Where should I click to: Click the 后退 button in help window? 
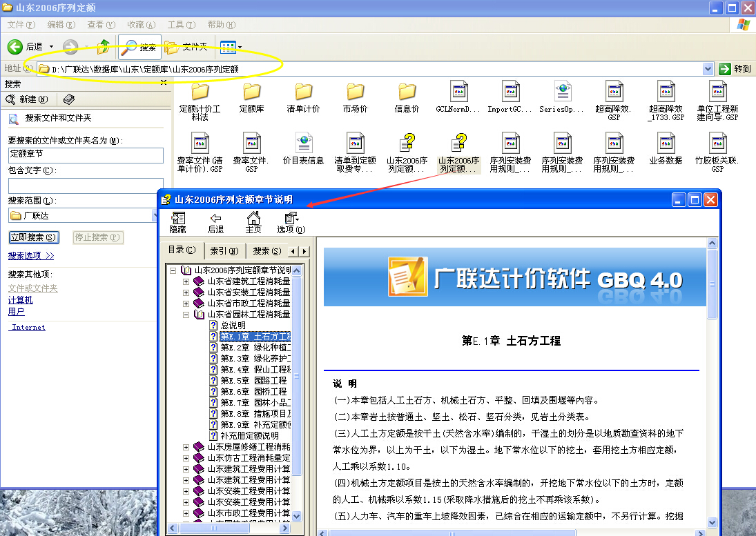click(215, 223)
